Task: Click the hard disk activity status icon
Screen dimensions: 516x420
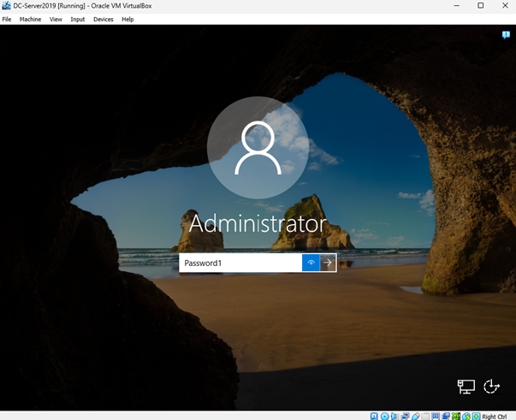Action: point(375,416)
